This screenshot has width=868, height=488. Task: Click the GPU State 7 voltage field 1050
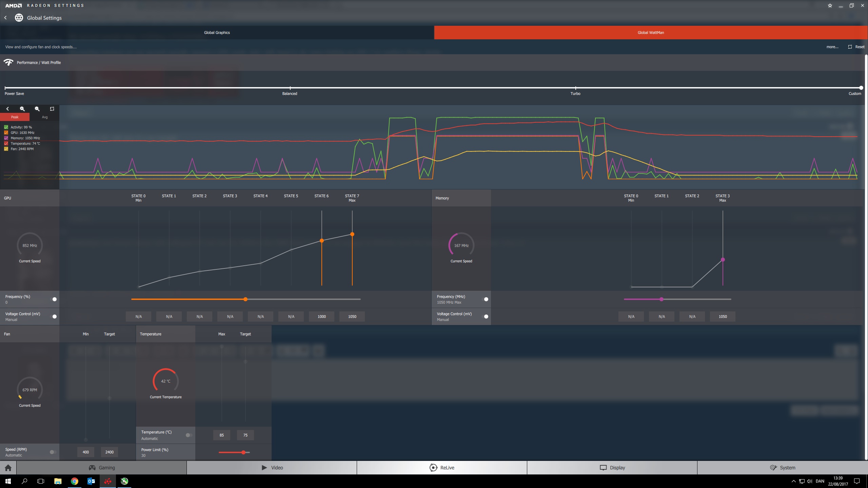pyautogui.click(x=352, y=317)
